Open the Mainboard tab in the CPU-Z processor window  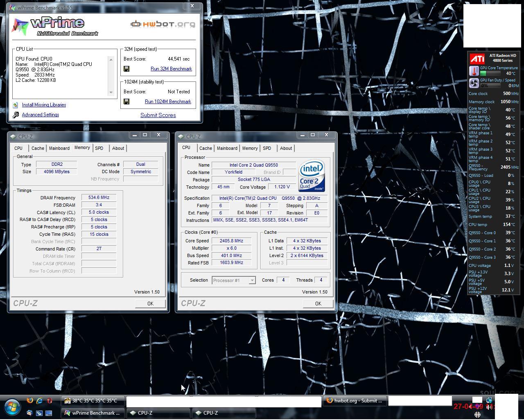[227, 148]
